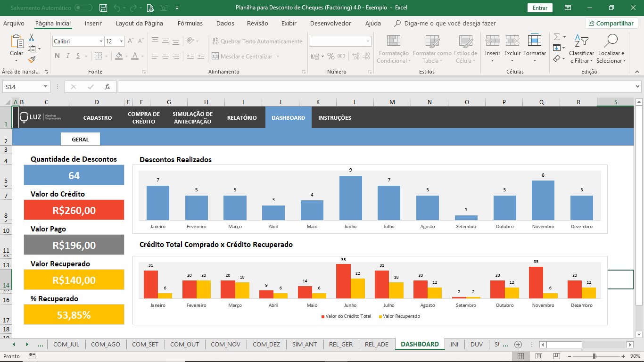Image resolution: width=644 pixels, height=362 pixels.
Task: Click the zoom slider handle
Action: (x=594, y=356)
